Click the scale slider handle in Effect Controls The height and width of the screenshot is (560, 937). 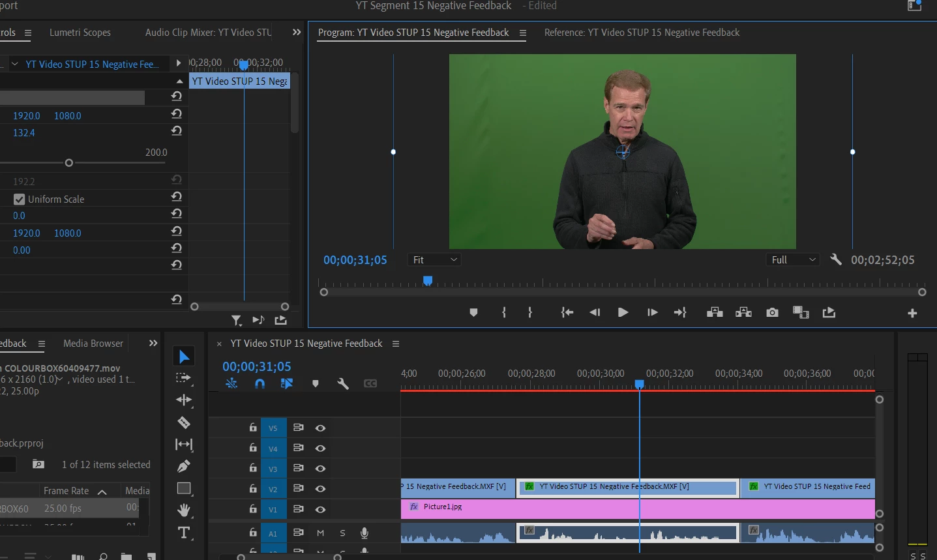pos(69,163)
